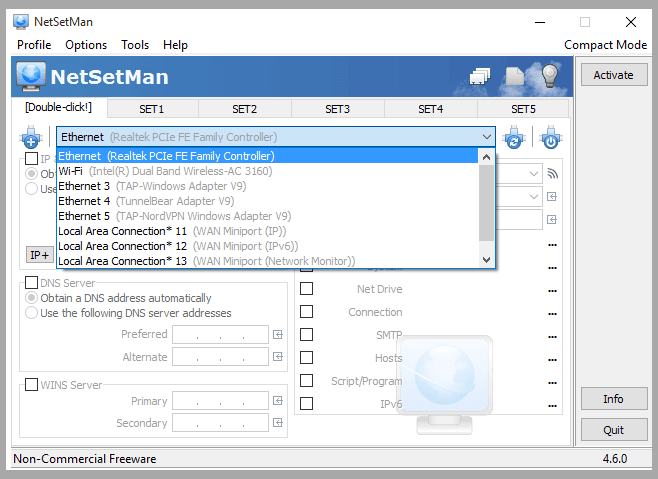The image size is (658, 479).
Task: Enable the WINS Server checkbox
Action: [31, 384]
